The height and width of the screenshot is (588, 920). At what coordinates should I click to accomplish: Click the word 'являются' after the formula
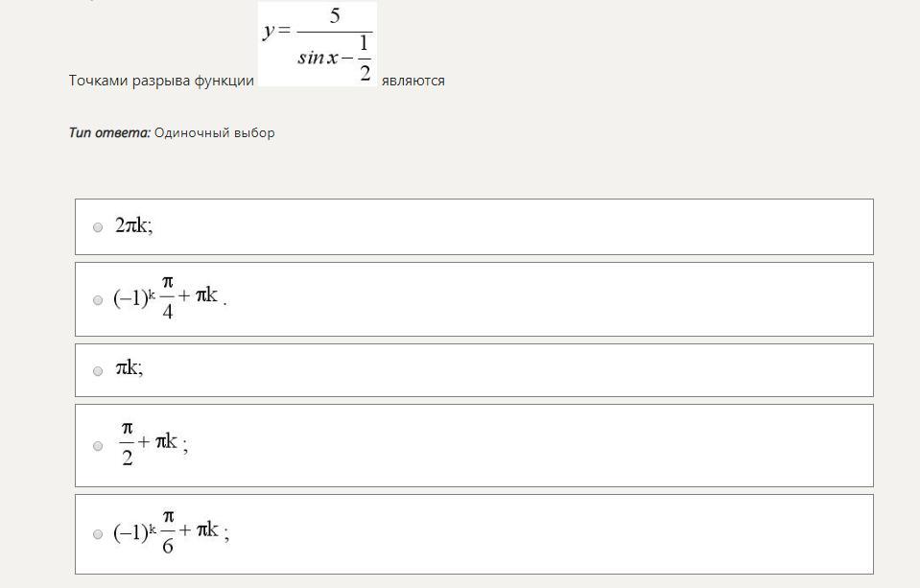[x=413, y=81]
